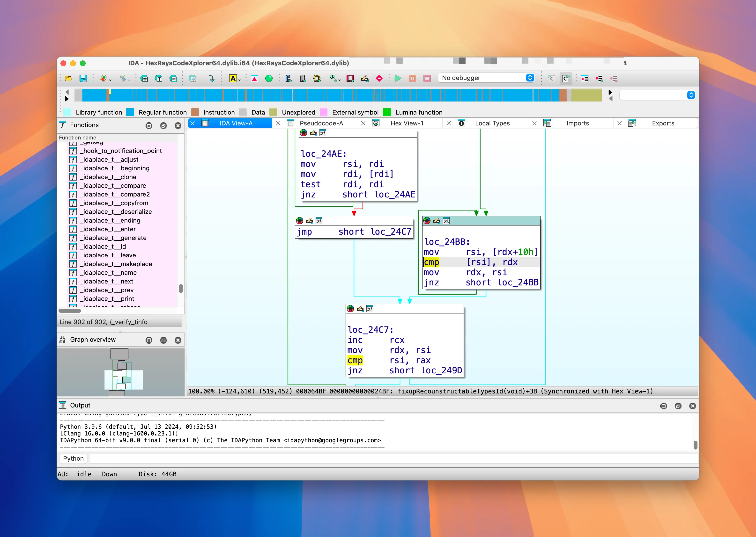Switch to the Imports tab

578,123
